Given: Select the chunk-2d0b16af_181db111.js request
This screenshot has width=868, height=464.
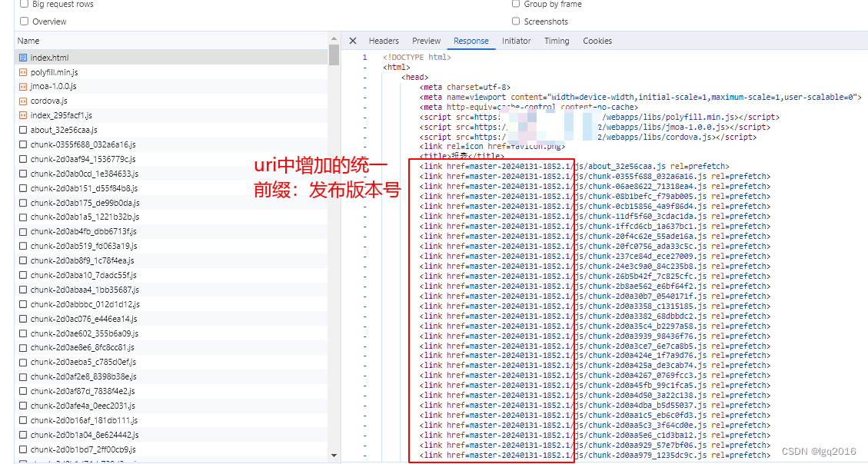Looking at the screenshot, I should [171, 420].
